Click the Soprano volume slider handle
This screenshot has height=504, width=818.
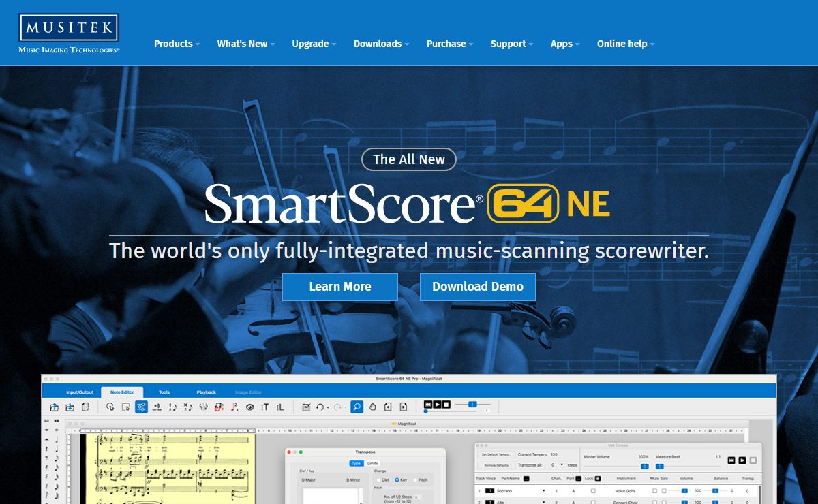684,490
